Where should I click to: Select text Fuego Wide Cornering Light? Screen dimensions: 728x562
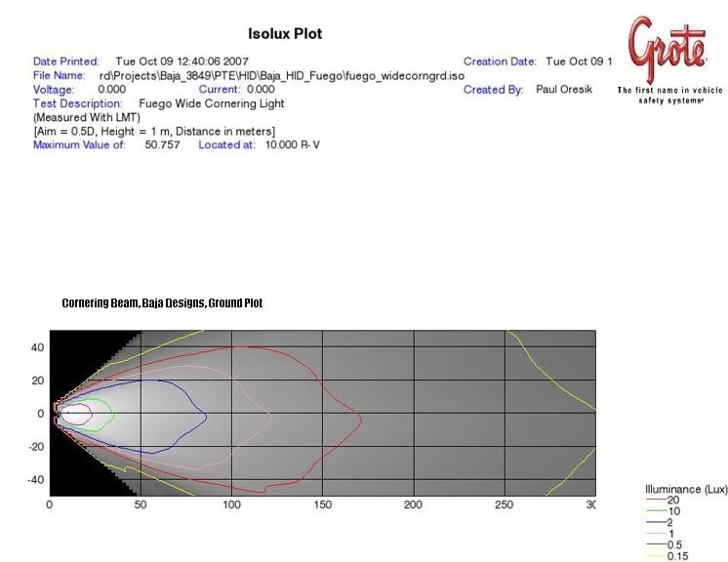[x=212, y=103]
